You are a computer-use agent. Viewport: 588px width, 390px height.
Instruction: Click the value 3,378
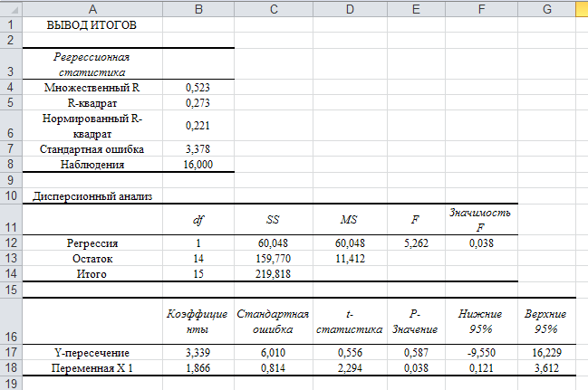(198, 149)
